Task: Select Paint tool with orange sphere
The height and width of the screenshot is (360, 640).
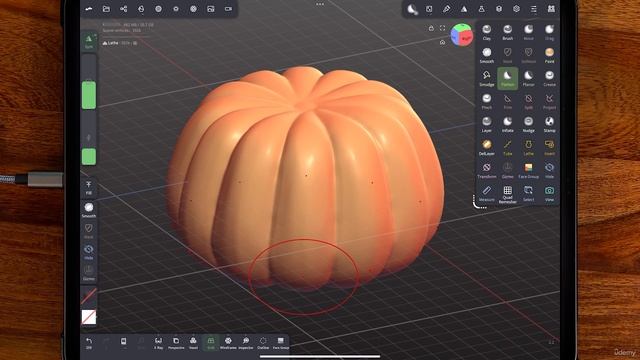Action: 549,55
